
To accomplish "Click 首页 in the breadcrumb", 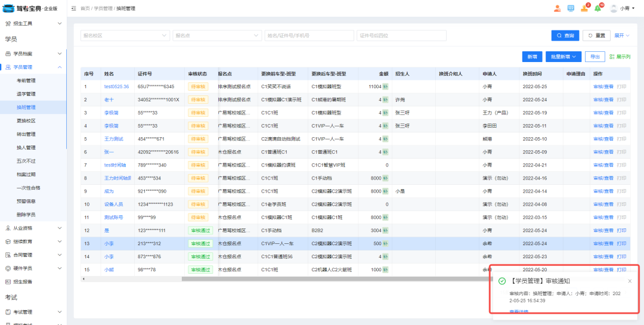I will [85, 8].
